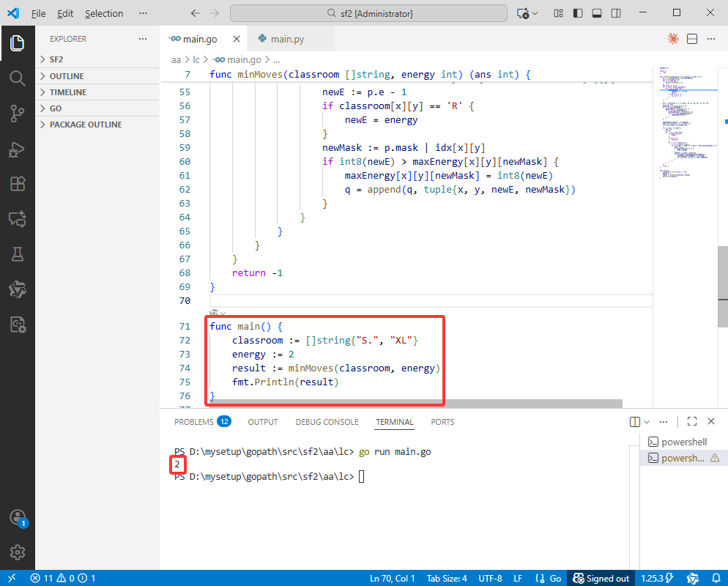Open the Manage gear menu
Screen dimensions: 728x586
click(x=17, y=552)
